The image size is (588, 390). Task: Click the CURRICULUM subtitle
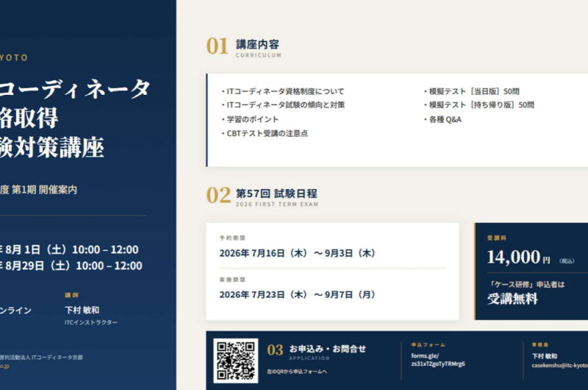259,55
